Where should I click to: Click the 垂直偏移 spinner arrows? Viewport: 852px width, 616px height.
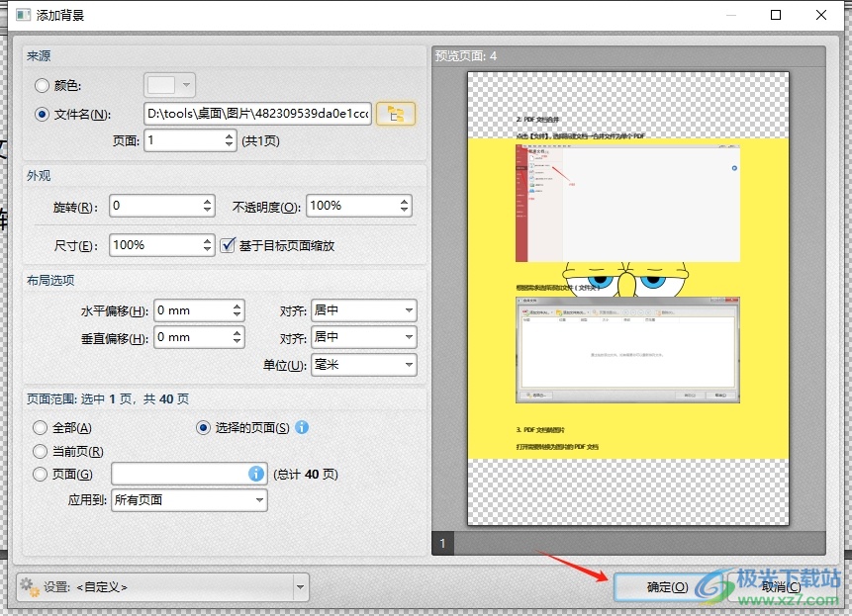(x=237, y=337)
